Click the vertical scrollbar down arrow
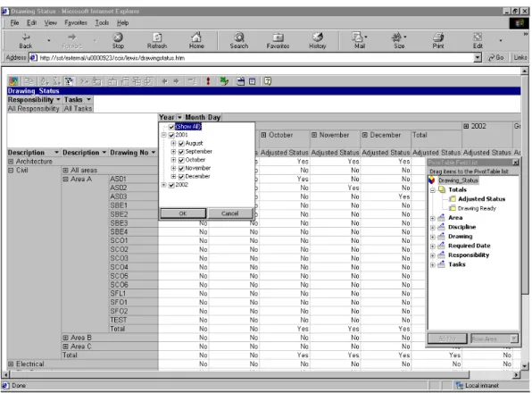This screenshot has height=393, width=532. (x=525, y=366)
